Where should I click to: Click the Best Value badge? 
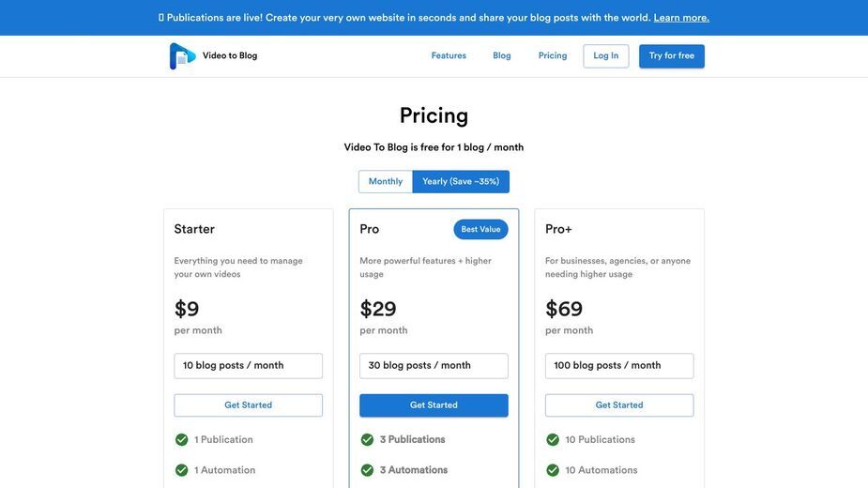click(x=480, y=229)
